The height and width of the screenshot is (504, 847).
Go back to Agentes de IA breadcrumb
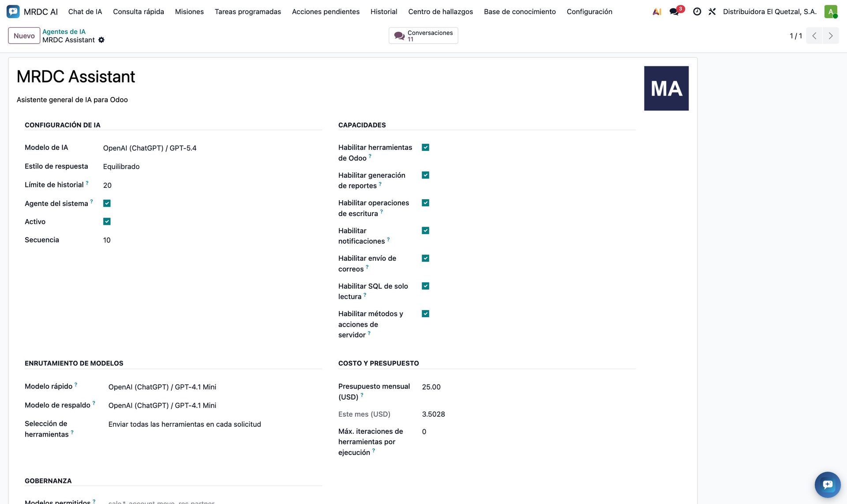coord(64,32)
